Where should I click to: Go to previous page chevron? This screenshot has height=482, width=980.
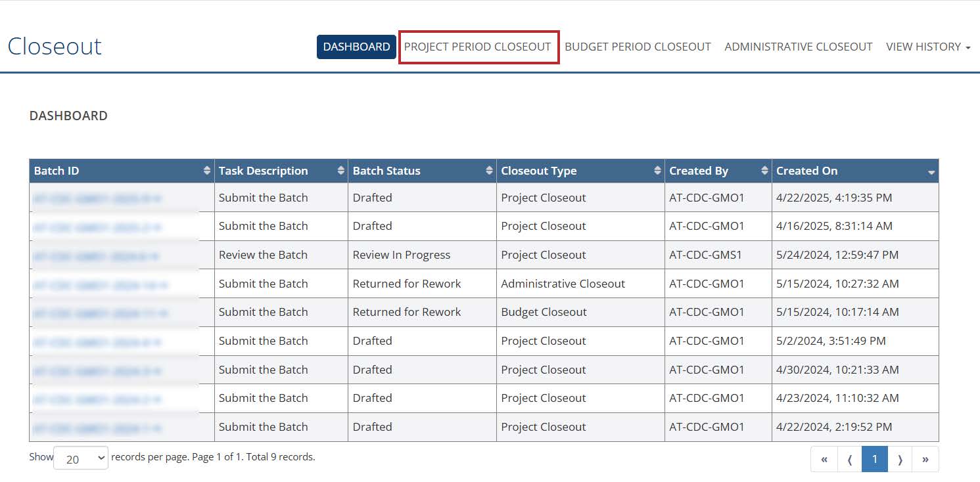click(849, 459)
